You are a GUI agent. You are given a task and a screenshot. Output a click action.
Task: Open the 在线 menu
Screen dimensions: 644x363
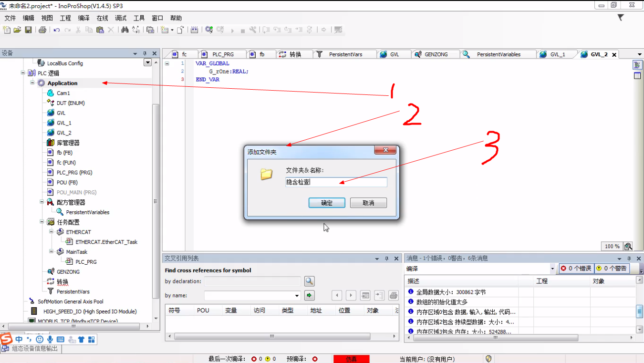103,18
